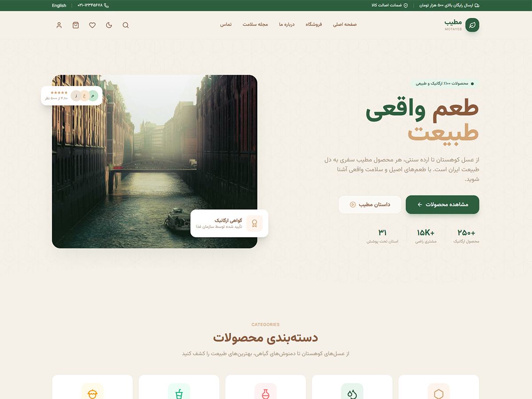532x399 pixels.
Task: Click the phone icon in top bar
Action: [106, 5]
